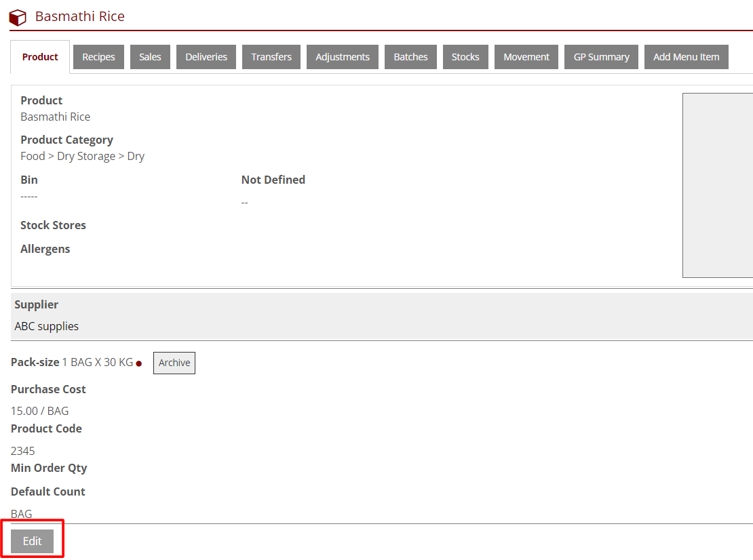Screen dimensions: 753x560
Task: View the Deliveries tab
Action: [206, 57]
